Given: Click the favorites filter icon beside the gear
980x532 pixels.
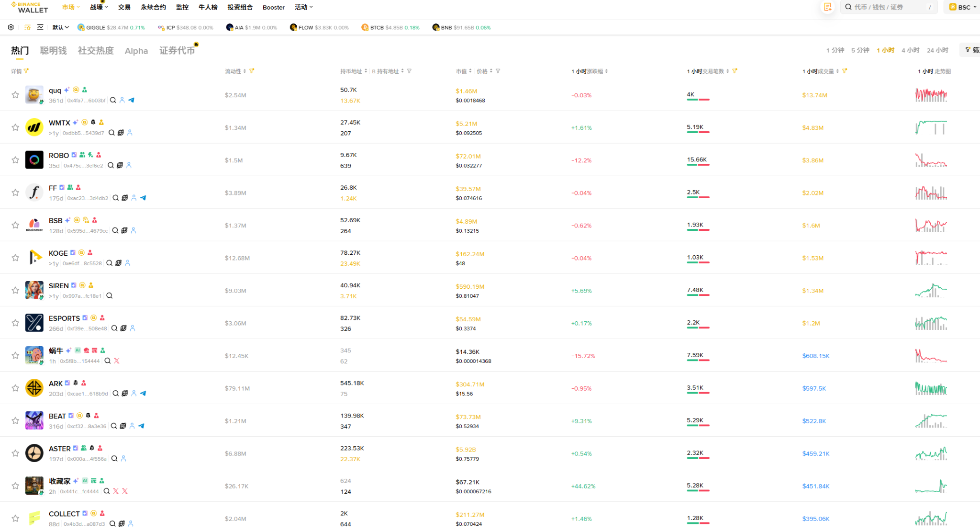Looking at the screenshot, I should [x=27, y=27].
